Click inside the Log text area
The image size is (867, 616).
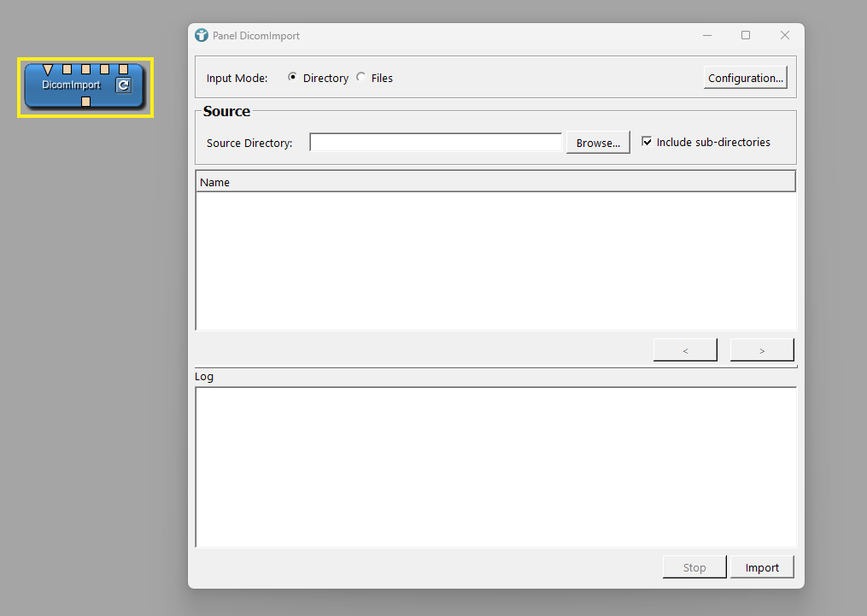coord(495,467)
